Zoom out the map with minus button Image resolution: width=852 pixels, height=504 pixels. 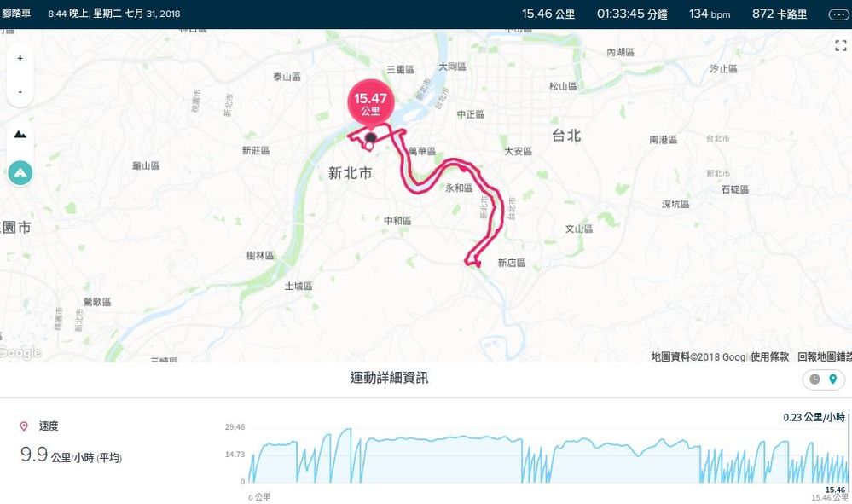tap(20, 91)
